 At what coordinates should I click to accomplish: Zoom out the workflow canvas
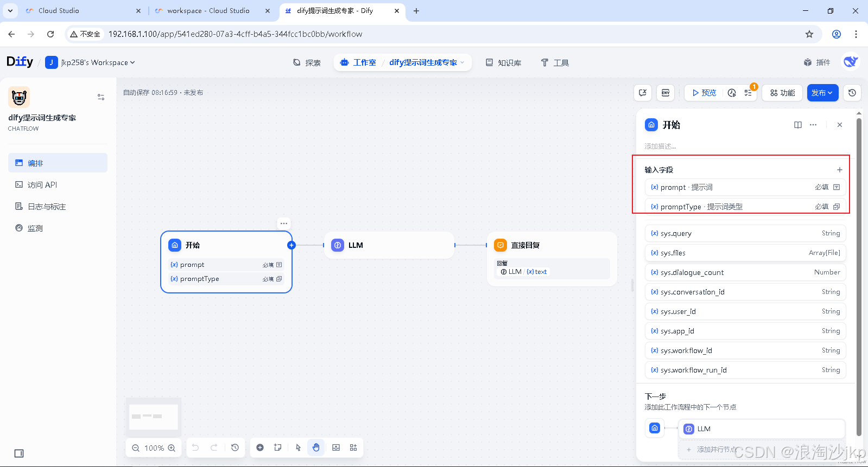136,448
